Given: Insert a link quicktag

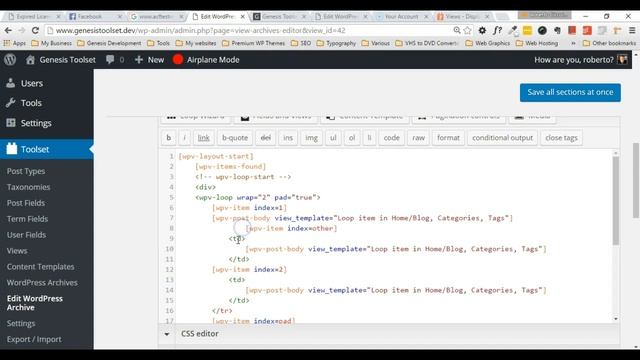Looking at the screenshot, I should [203, 138].
